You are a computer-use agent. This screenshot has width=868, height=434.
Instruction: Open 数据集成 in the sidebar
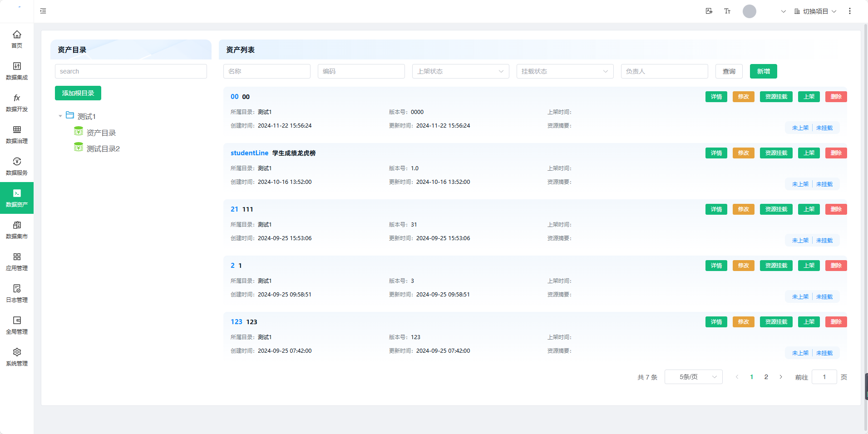click(x=17, y=67)
